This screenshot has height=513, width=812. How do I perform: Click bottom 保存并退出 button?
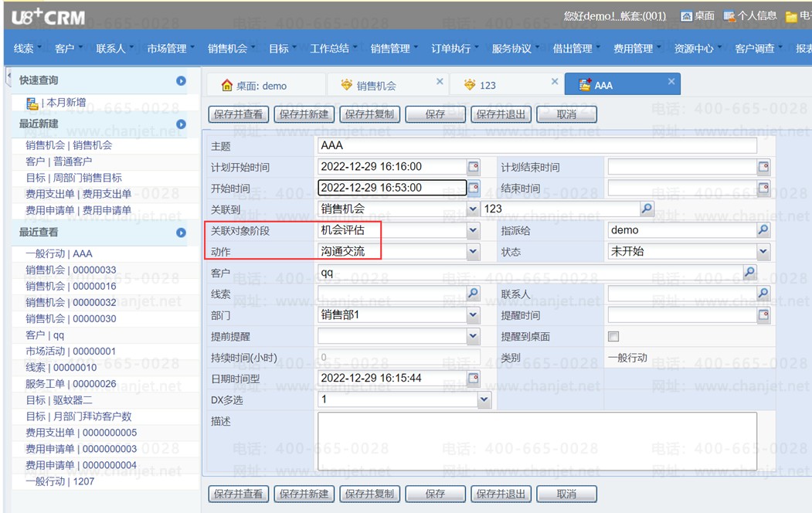click(501, 494)
